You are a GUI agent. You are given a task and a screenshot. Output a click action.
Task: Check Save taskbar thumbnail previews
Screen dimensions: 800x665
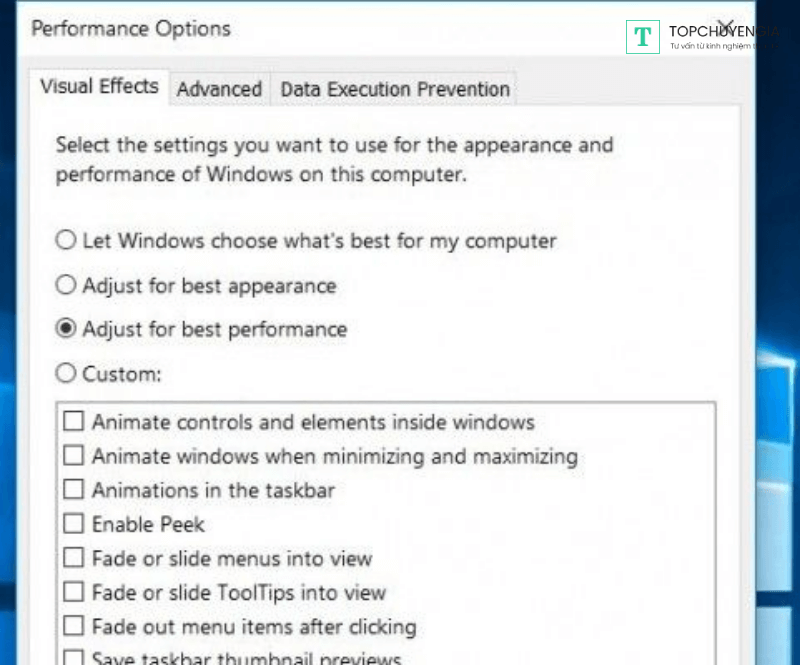pyautogui.click(x=74, y=659)
